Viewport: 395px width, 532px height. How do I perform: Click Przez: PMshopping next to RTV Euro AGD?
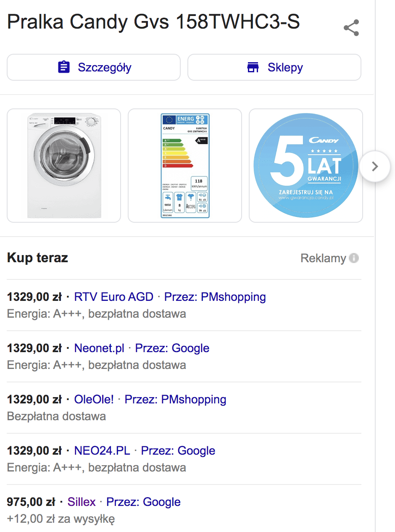pos(215,297)
